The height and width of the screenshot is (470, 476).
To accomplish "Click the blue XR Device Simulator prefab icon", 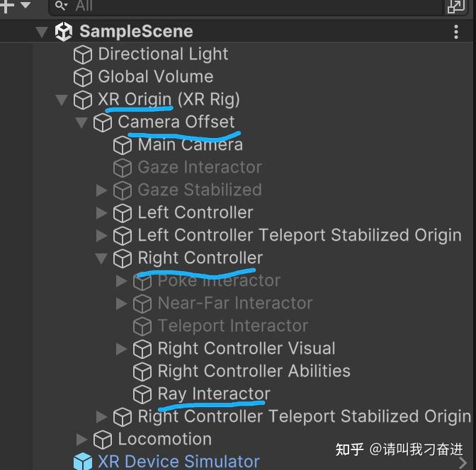I will click(83, 462).
